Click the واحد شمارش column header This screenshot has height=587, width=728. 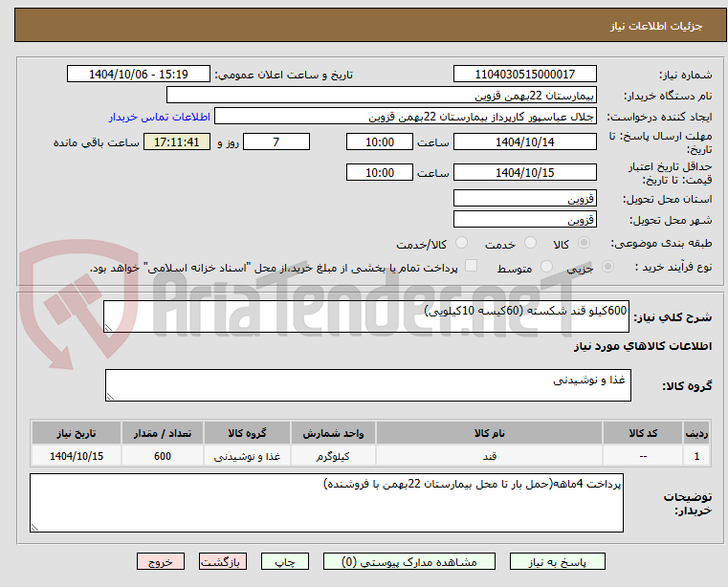333,433
